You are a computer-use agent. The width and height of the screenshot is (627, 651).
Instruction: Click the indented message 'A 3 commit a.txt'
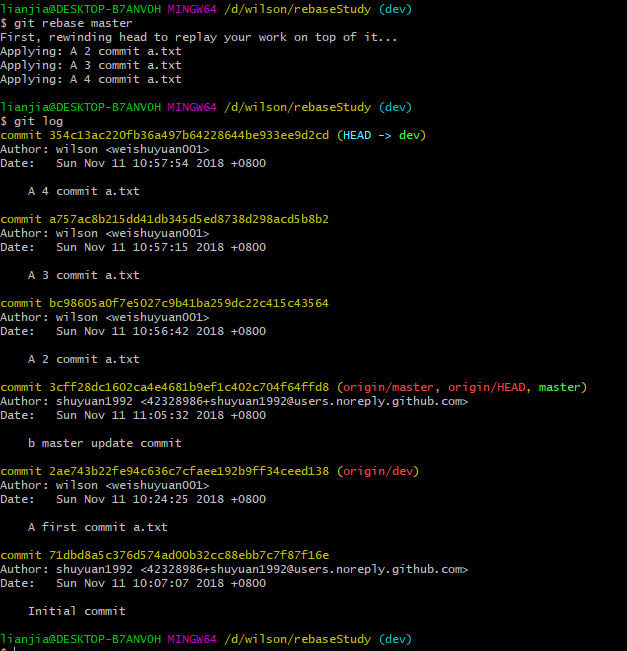click(84, 275)
